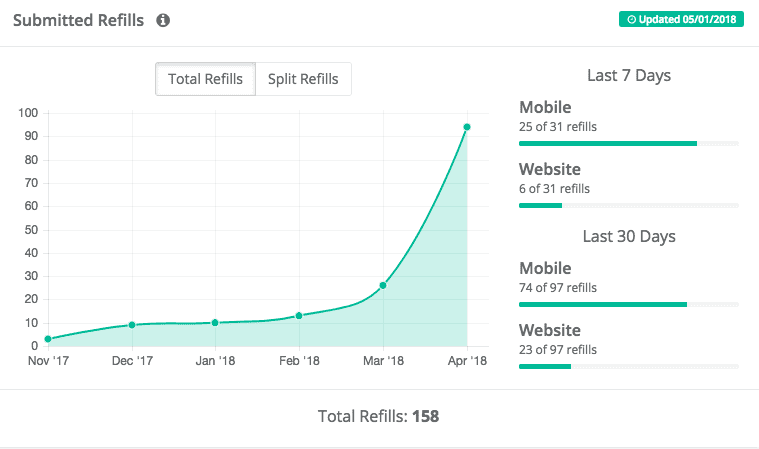The width and height of the screenshot is (759, 449).
Task: Click the Total Refills: 158 summary
Action: tap(378, 416)
